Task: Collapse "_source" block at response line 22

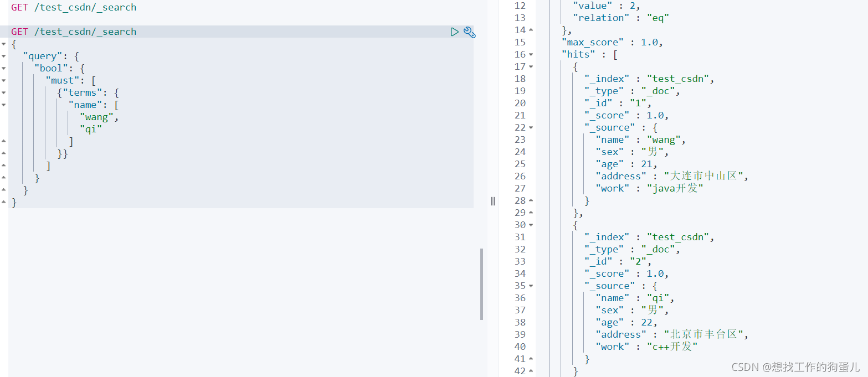Action: (x=531, y=127)
